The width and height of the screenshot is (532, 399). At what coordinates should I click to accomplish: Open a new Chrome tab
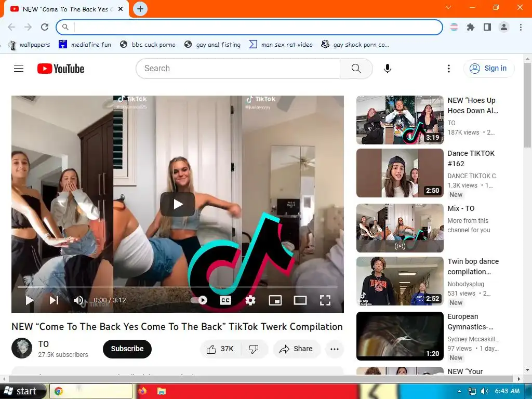point(140,9)
